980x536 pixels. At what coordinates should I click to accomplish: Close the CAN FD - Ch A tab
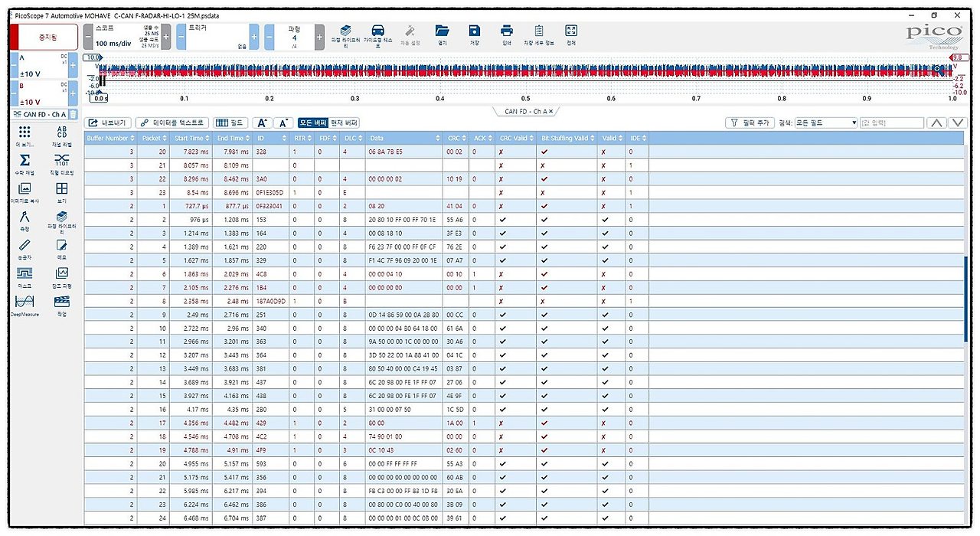pos(550,111)
